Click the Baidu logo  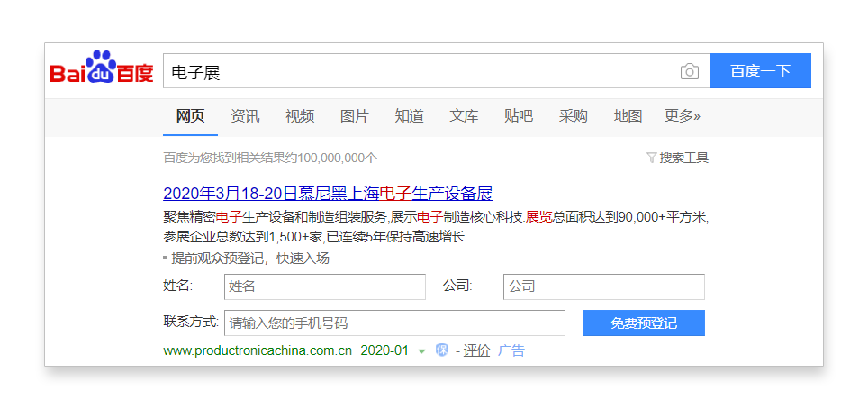(102, 68)
